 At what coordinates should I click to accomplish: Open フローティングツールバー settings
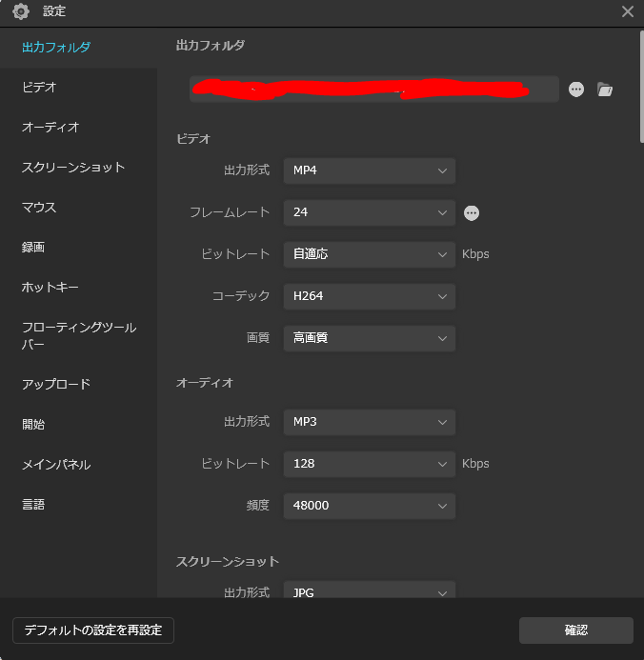point(79,335)
